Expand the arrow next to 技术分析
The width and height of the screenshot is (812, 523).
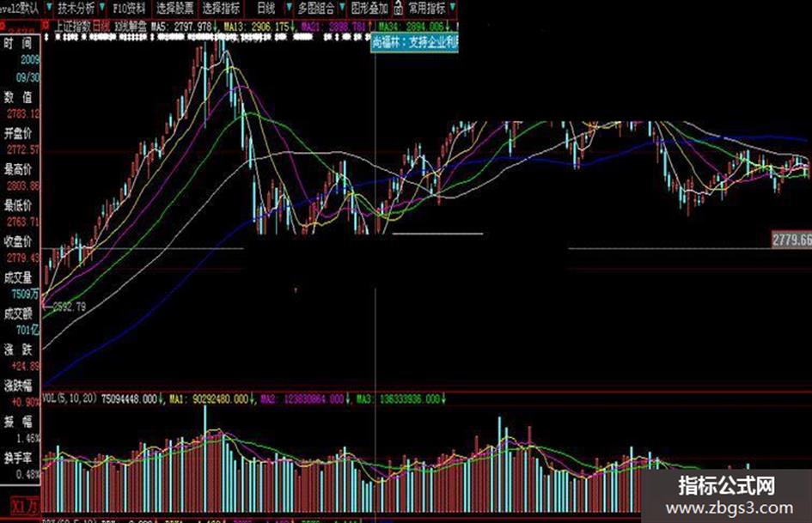click(102, 8)
